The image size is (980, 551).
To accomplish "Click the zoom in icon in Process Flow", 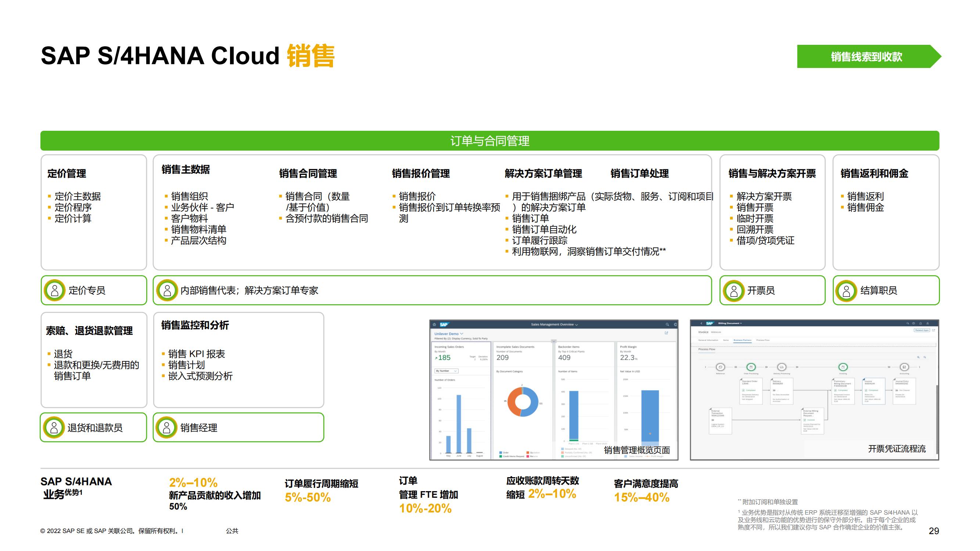I will point(918,357).
